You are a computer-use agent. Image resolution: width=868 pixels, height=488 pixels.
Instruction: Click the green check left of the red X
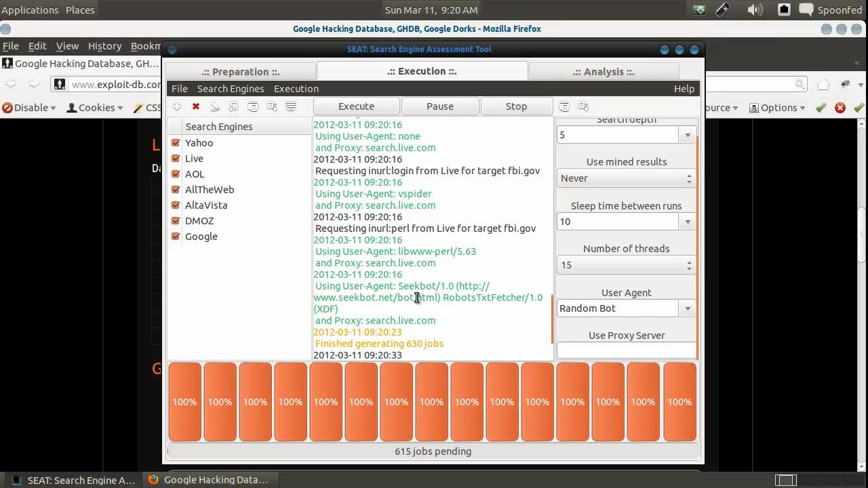tap(821, 108)
